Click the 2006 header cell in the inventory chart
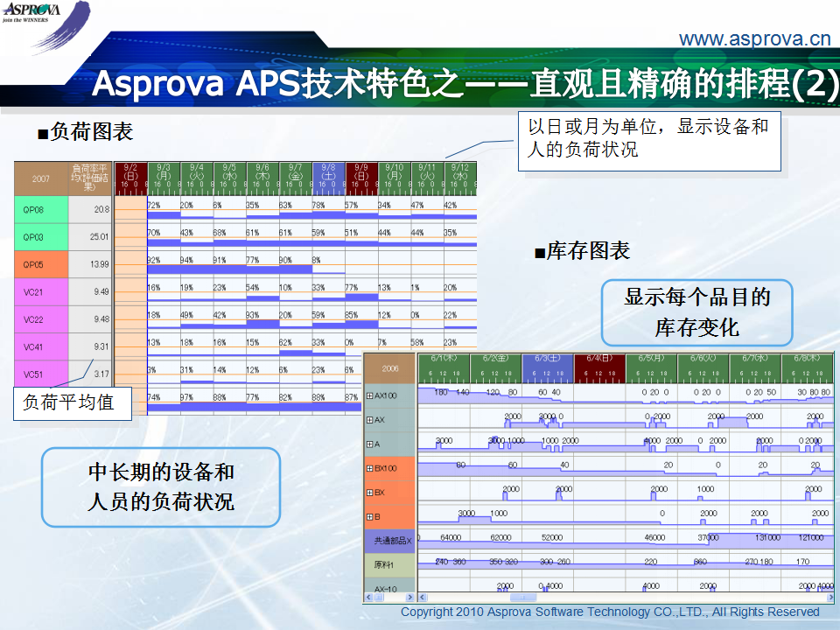This screenshot has width=840, height=630. (x=389, y=368)
